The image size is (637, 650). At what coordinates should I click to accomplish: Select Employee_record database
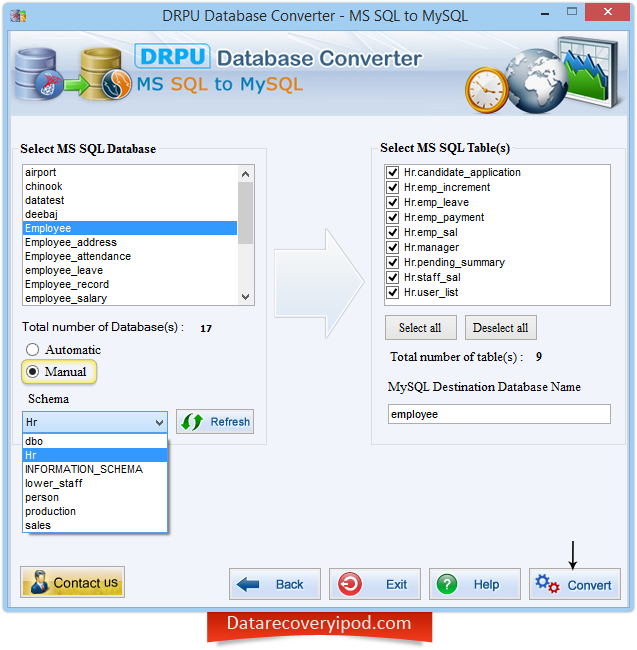130,284
